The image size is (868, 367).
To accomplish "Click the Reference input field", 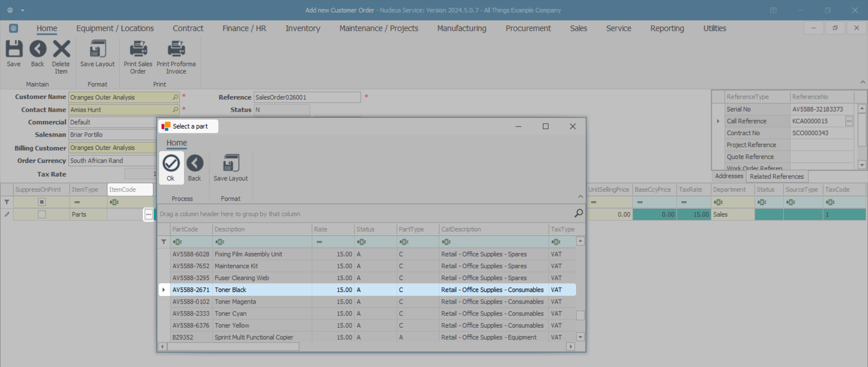I will click(307, 97).
